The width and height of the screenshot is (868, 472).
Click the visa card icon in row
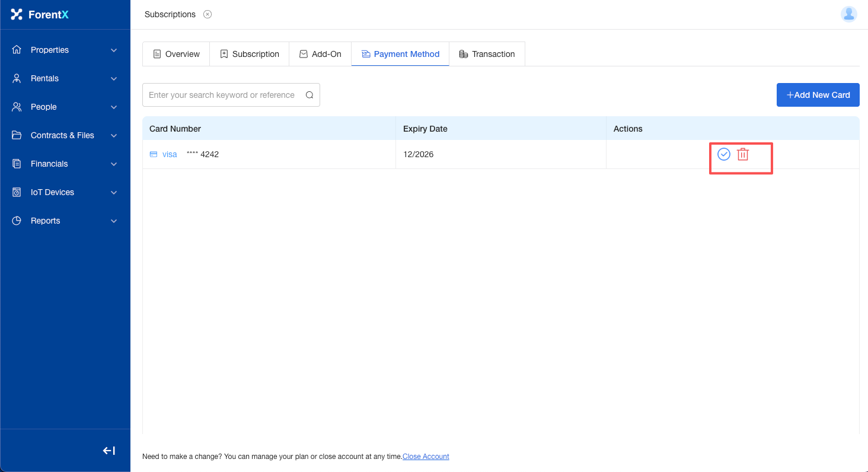(154, 154)
